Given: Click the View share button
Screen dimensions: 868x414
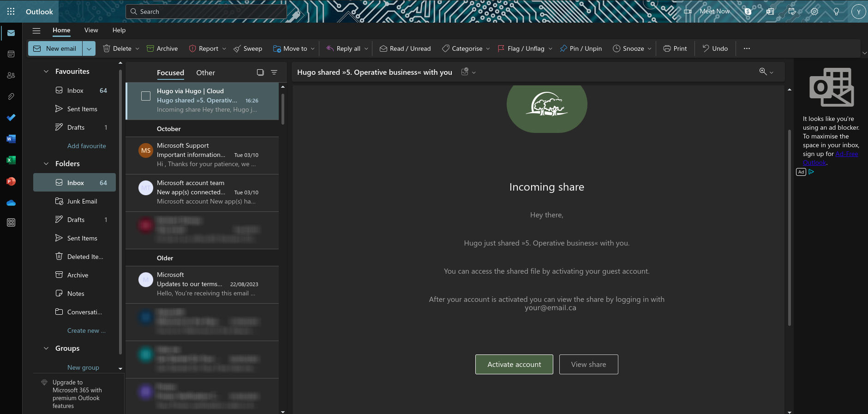Looking at the screenshot, I should (588, 365).
